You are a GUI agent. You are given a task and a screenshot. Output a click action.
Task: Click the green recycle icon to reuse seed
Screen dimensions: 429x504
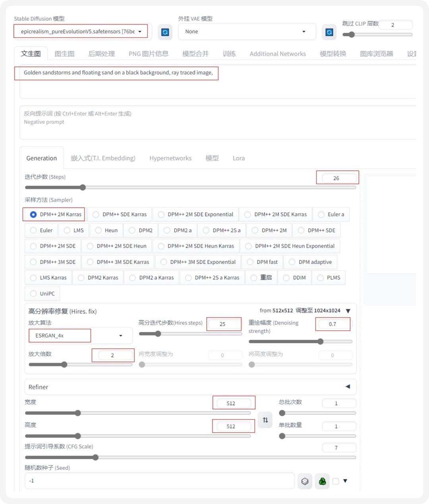click(322, 481)
